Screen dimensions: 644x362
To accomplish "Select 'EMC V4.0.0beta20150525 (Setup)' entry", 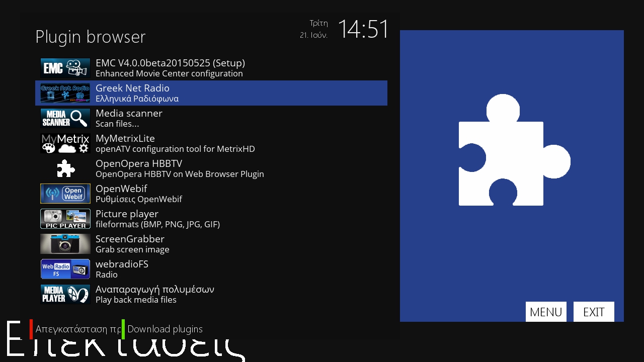I will 170,63.
